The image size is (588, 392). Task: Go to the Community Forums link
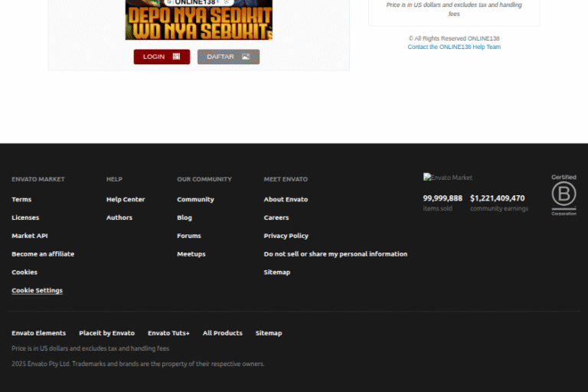189,236
